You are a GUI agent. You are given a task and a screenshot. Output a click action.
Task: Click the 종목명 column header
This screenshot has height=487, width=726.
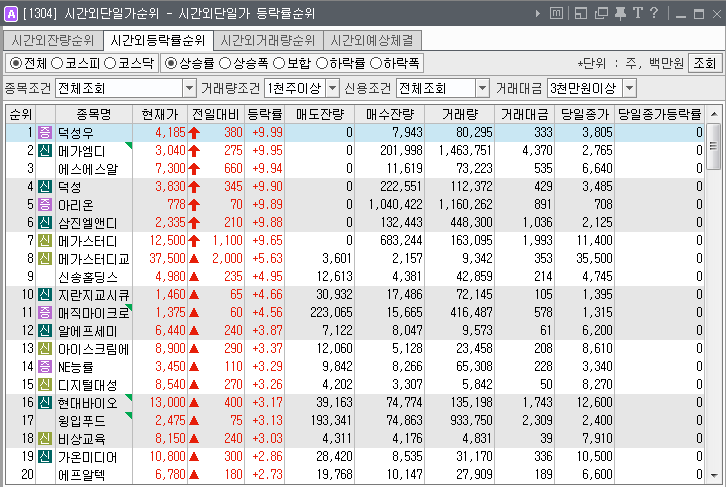(x=94, y=114)
